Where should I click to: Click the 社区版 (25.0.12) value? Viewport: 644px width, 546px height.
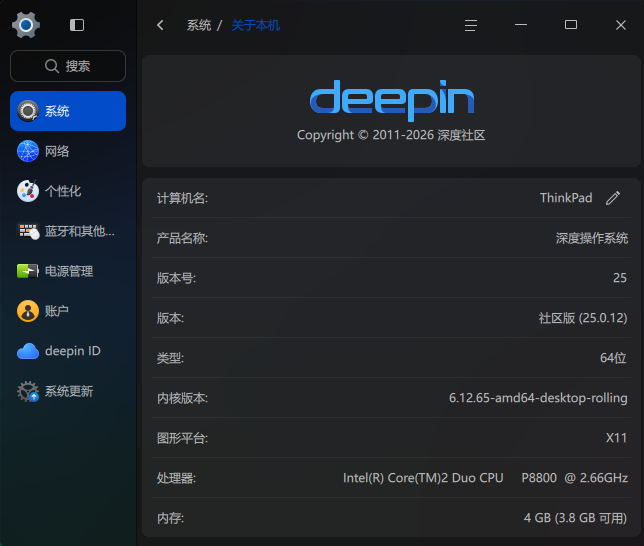pyautogui.click(x=583, y=318)
